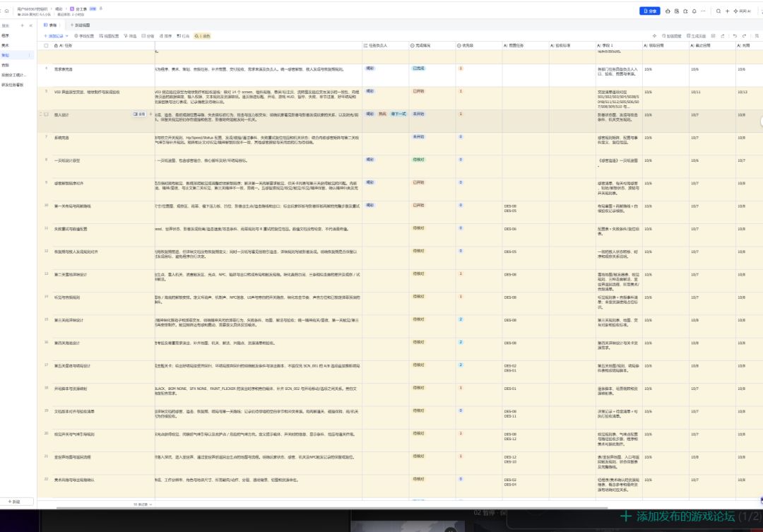Open 研发任务看板 in the sidebar
763x532 pixels.
(12, 85)
